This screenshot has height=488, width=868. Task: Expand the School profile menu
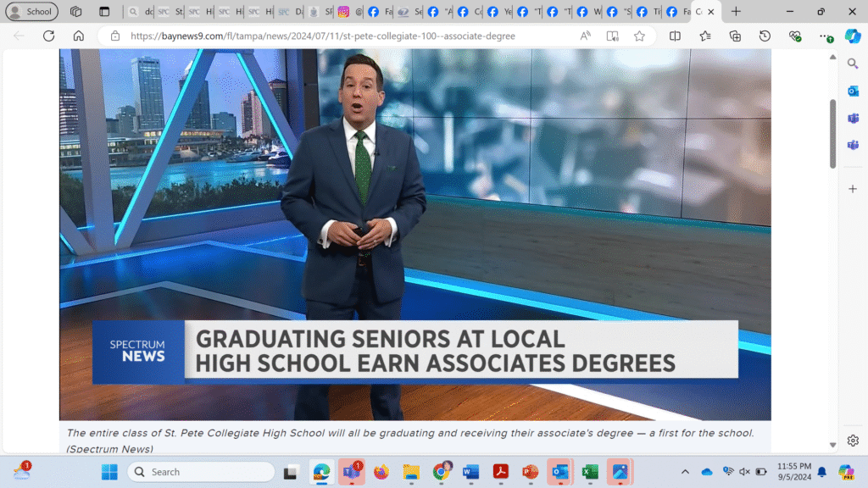[x=31, y=12]
